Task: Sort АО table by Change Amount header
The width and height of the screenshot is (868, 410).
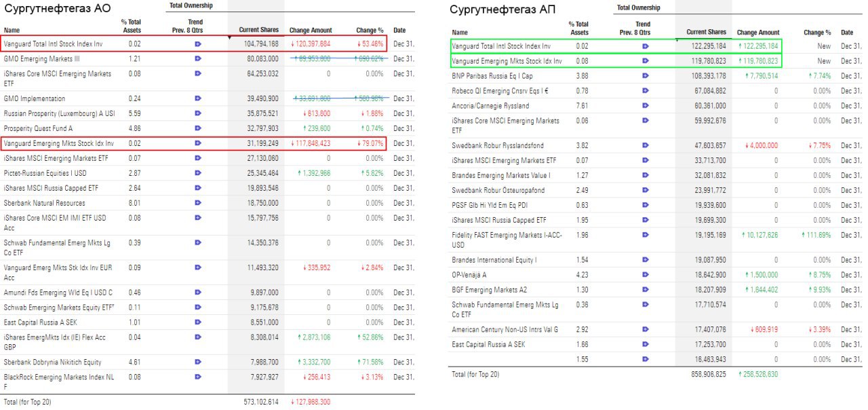Action: [311, 31]
